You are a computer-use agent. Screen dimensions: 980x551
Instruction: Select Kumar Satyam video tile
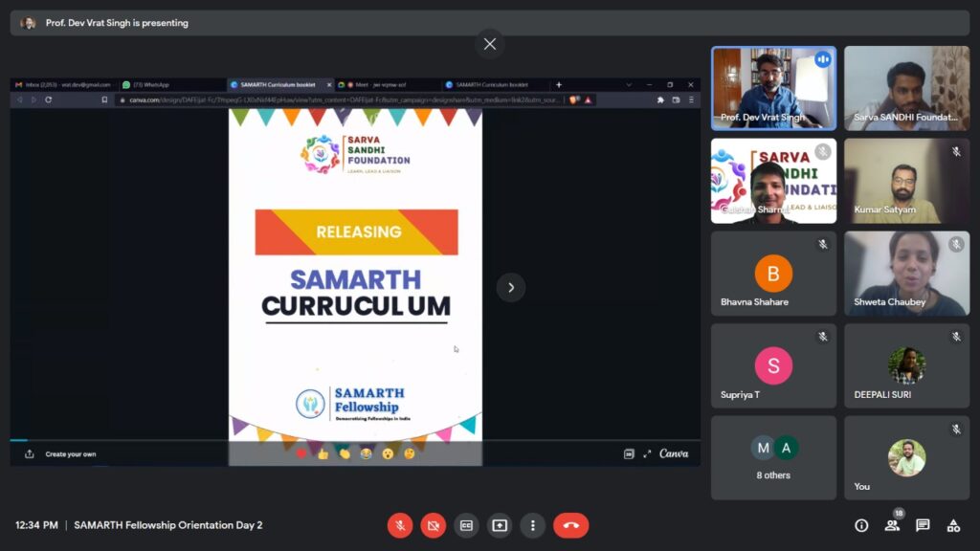pos(907,181)
